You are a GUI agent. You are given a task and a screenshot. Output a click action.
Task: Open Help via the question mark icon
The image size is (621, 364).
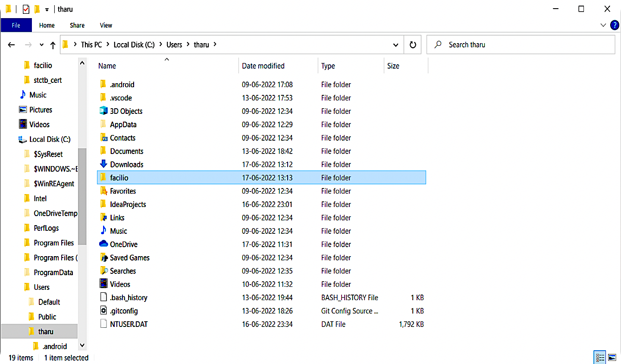pyautogui.click(x=615, y=25)
